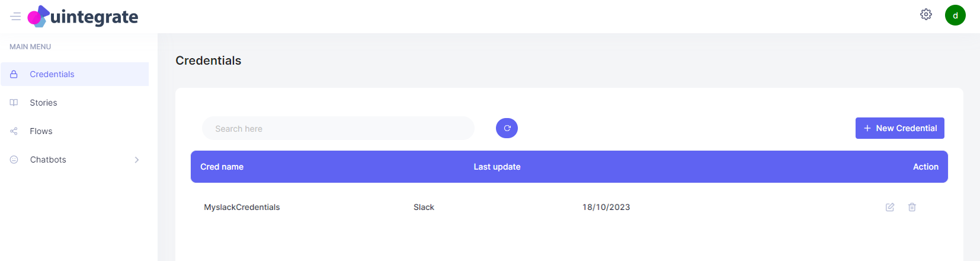
Task: Click the Stories book icon
Action: [x=14, y=103]
